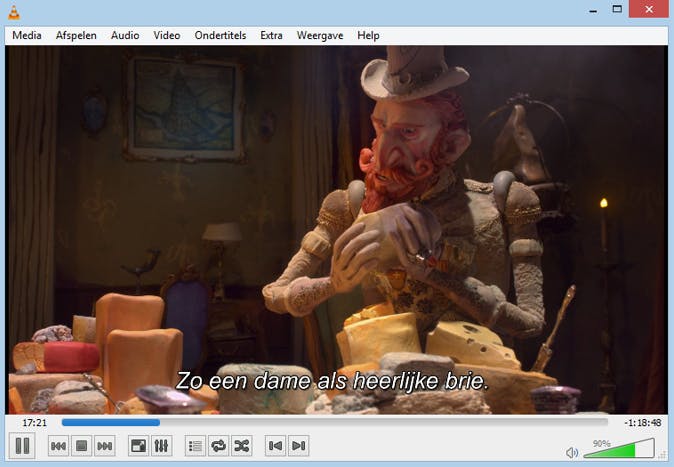Toggle fullscreen video mode
This screenshot has height=467, width=674.
coord(138,446)
